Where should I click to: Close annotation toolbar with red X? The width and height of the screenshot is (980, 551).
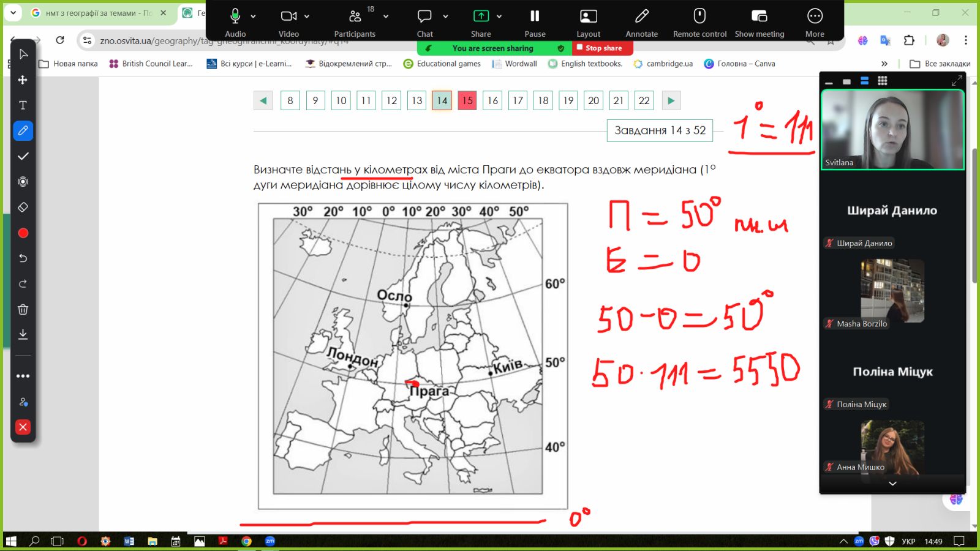pos(23,427)
